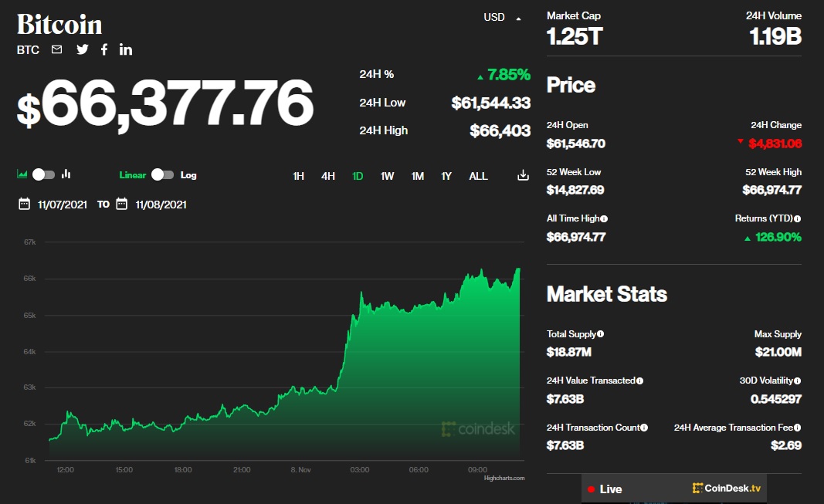Screen dimensions: 824x504
Task: Select 1M time range
Action: point(418,177)
